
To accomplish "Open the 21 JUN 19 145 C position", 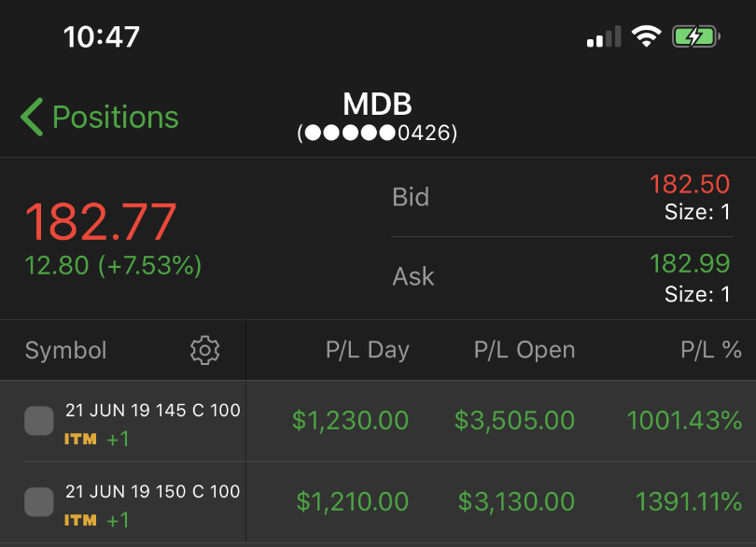I will (x=152, y=411).
